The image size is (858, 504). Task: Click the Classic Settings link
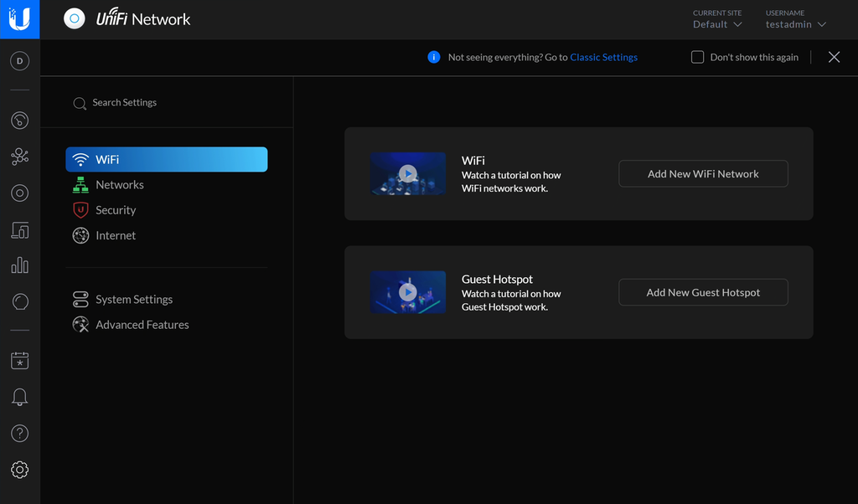[603, 57]
